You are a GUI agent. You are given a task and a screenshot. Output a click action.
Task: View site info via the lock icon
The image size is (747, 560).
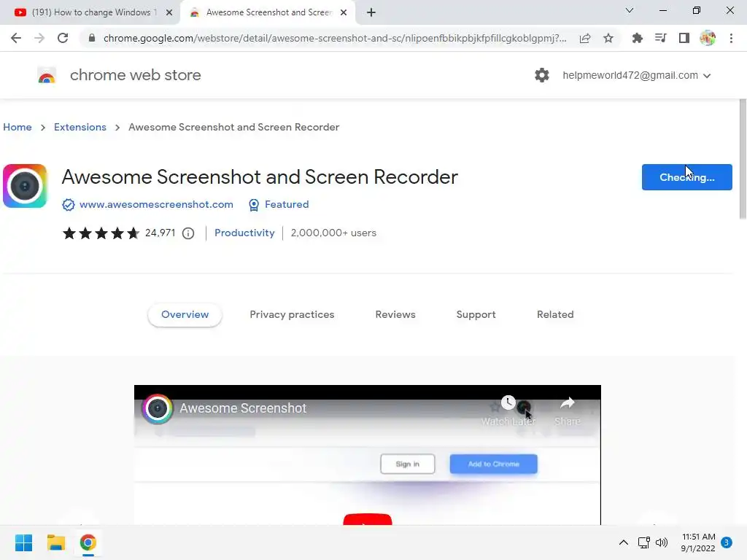pyautogui.click(x=92, y=38)
